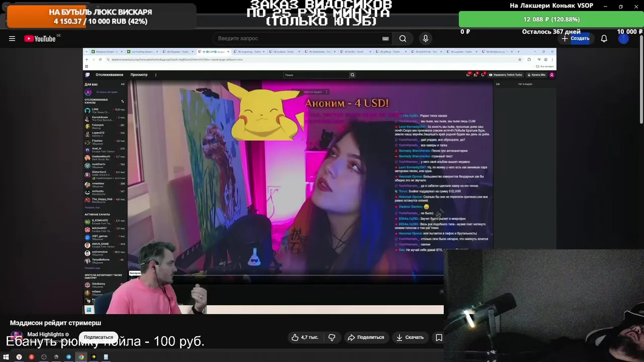Subscribe with the 'Подписаться' button
The image size is (644, 362).
click(99, 337)
